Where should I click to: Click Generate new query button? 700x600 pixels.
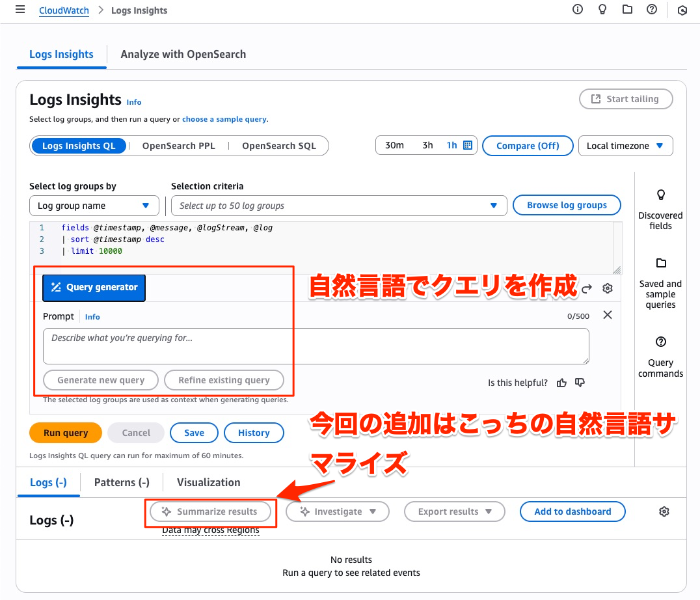tap(101, 380)
